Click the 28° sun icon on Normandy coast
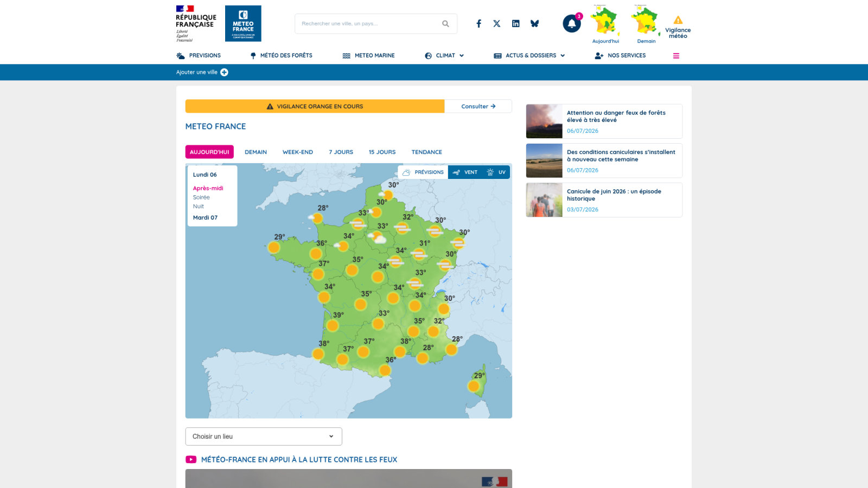The width and height of the screenshot is (868, 488). [x=317, y=218]
